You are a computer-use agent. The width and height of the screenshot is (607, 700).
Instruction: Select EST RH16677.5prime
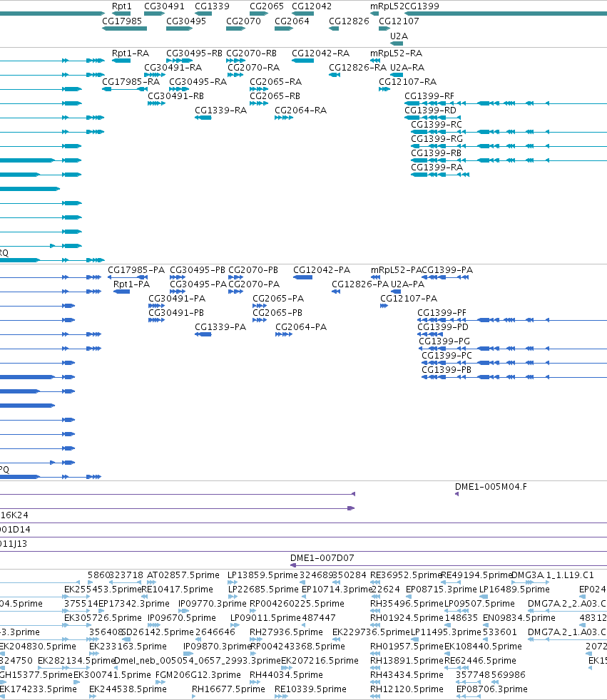pyautogui.click(x=228, y=690)
